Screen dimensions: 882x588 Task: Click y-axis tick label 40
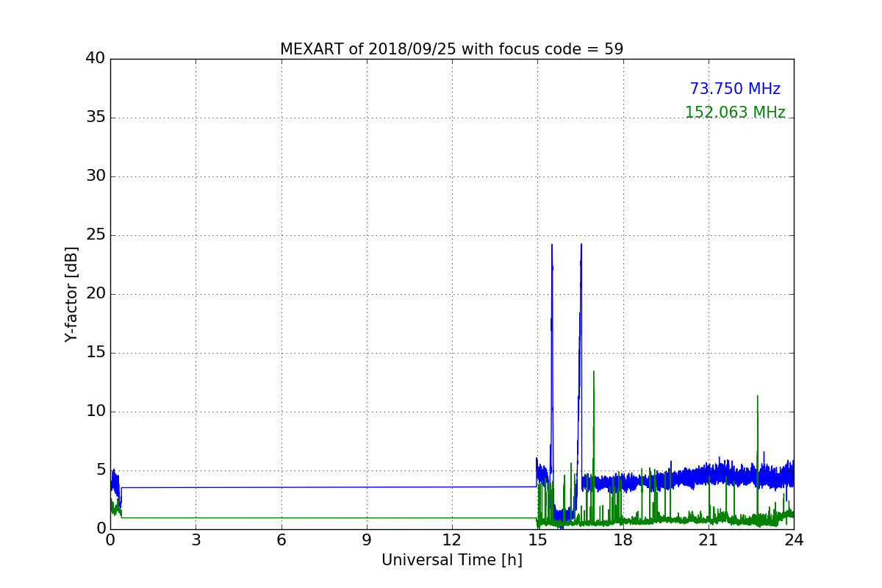point(96,59)
